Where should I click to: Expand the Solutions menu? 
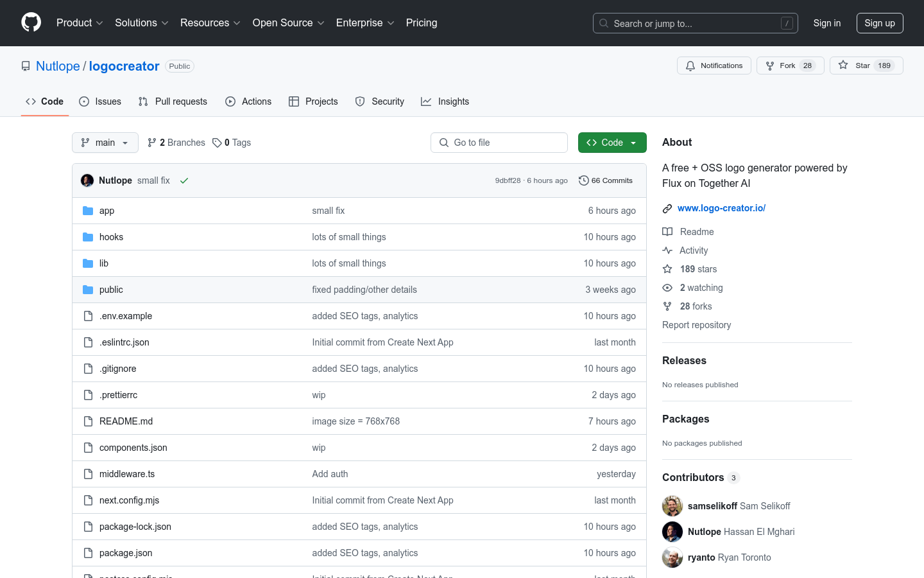141,22
